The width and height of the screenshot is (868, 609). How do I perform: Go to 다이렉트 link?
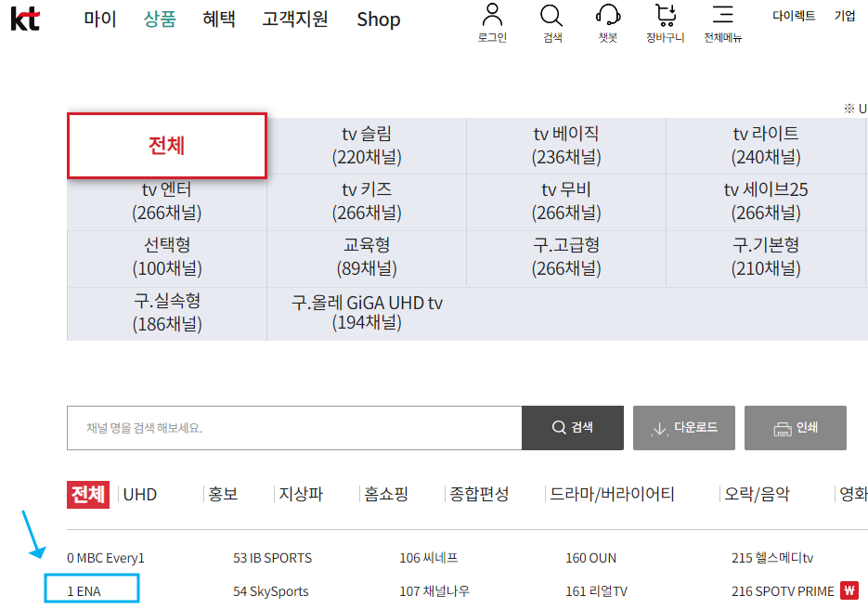coord(794,16)
